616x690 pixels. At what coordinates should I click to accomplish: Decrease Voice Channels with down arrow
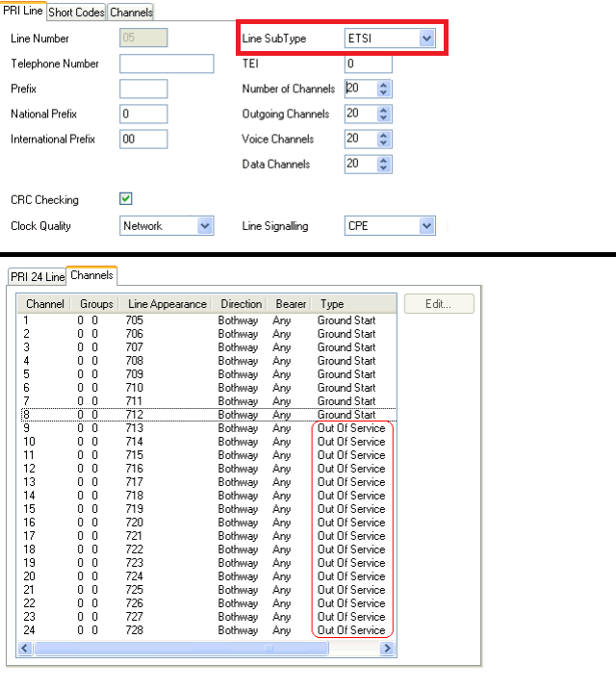[384, 142]
